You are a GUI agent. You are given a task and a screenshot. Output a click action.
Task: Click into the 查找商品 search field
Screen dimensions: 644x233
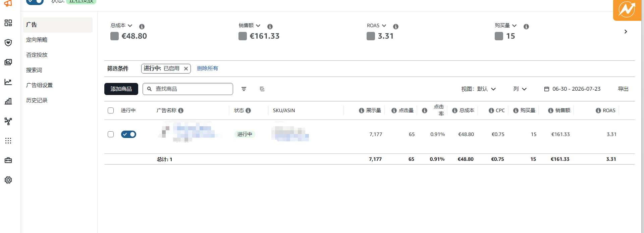tap(188, 89)
